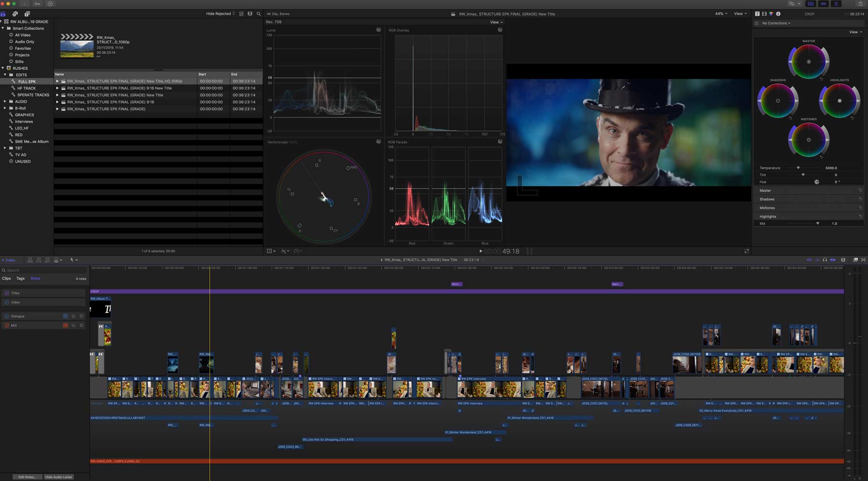
Task: Reset the Master color wheel
Action: pyautogui.click(x=821, y=79)
